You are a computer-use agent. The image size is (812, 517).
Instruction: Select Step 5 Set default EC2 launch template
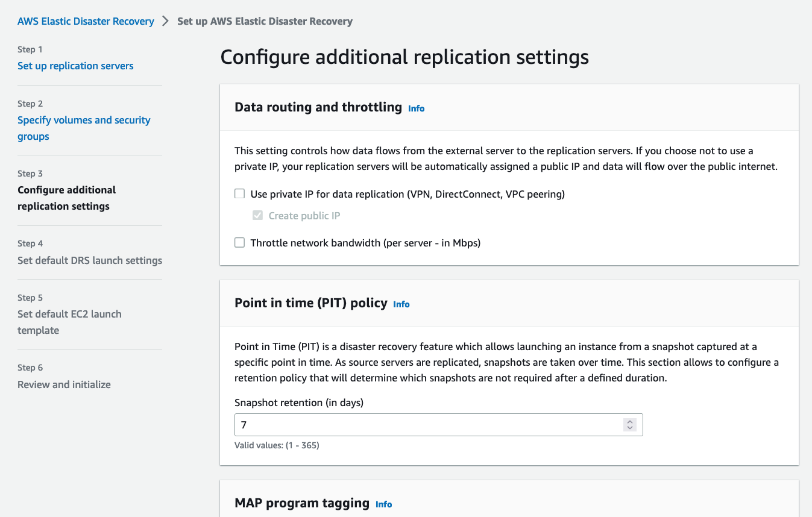pyautogui.click(x=69, y=322)
